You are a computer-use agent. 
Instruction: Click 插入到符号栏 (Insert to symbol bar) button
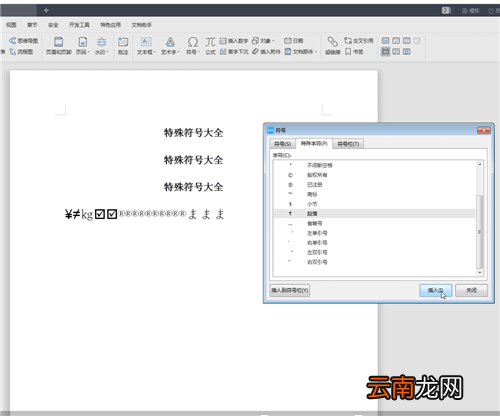290,290
